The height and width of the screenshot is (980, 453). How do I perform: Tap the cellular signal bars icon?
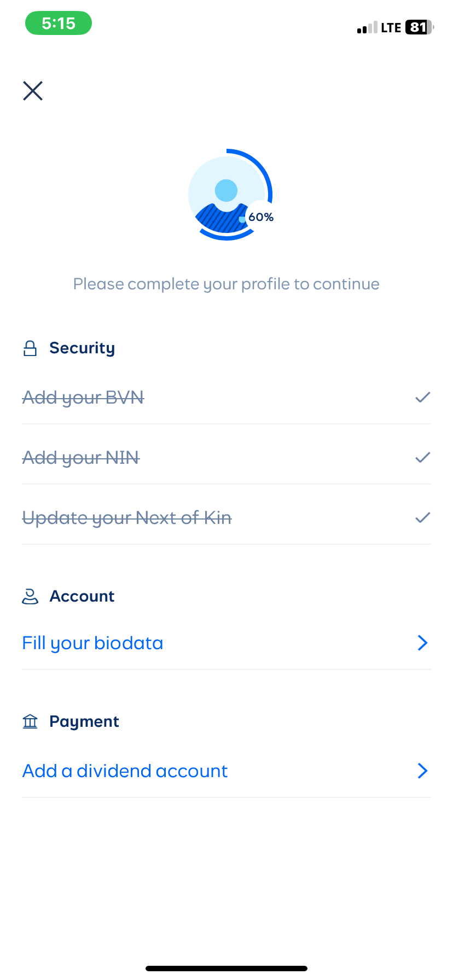pos(367,28)
